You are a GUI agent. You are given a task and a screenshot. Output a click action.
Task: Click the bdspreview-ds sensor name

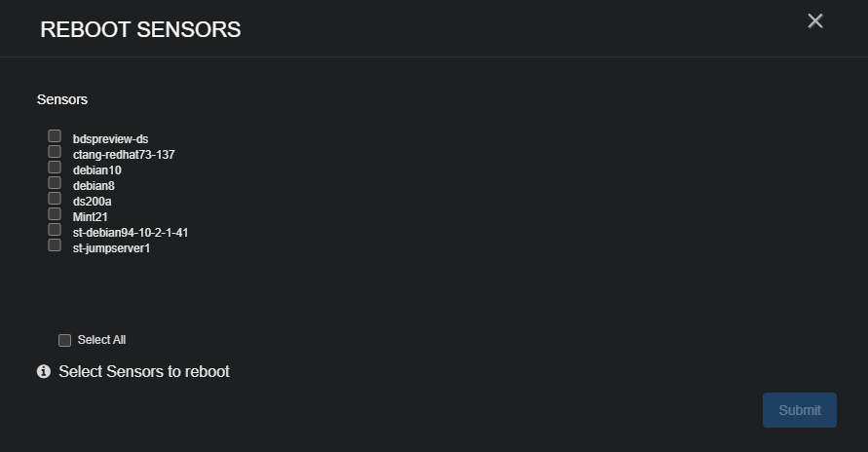click(x=110, y=139)
